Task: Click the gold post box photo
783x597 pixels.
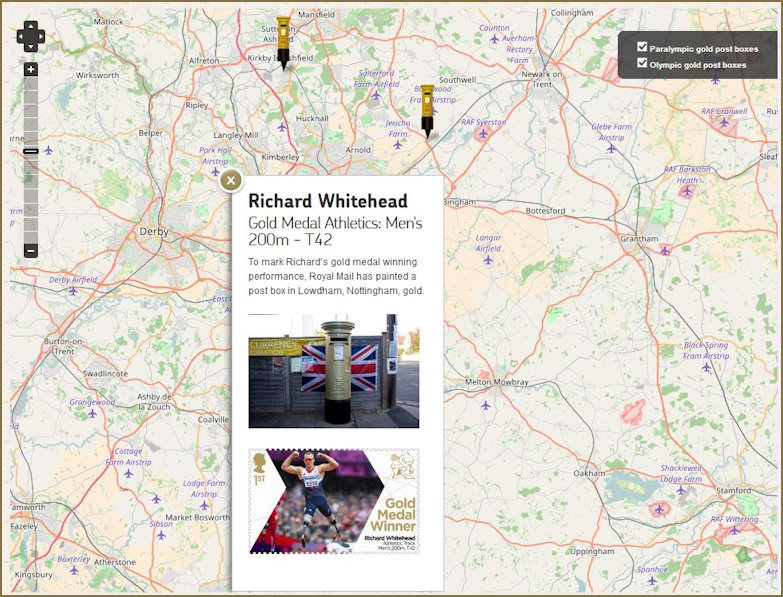Action: (333, 371)
